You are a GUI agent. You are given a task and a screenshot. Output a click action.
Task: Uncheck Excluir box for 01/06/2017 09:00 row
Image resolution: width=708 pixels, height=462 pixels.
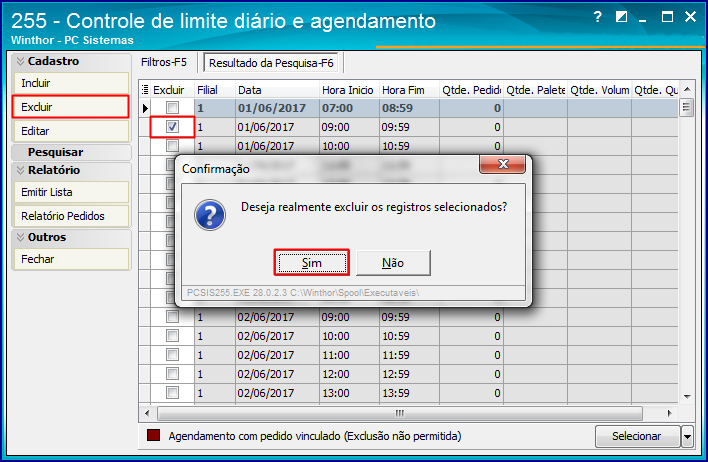[x=172, y=127]
